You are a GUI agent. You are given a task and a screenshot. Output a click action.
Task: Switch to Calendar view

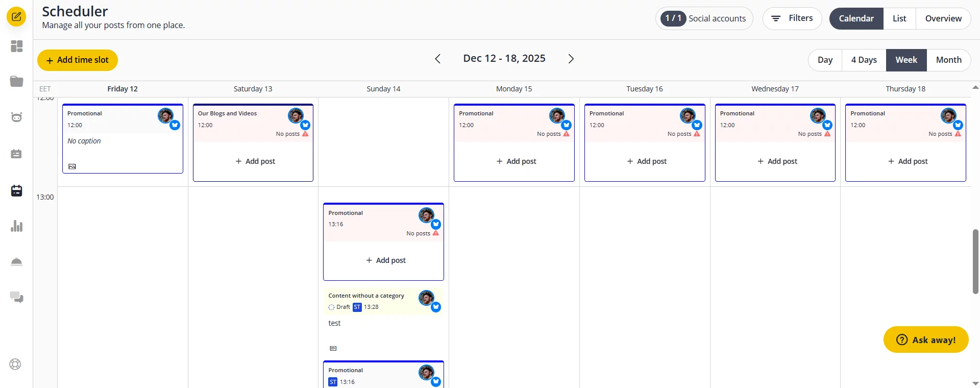(856, 18)
